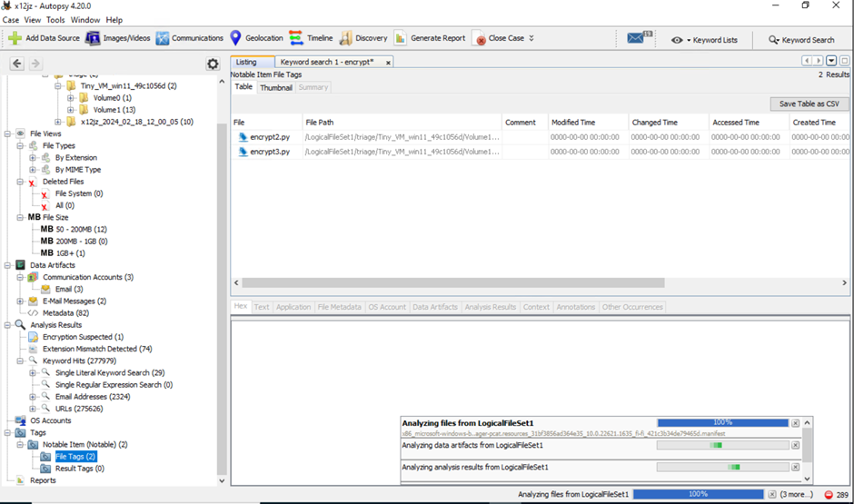854x504 pixels.
Task: Click the forward arrow in tree panel
Action: pyautogui.click(x=35, y=64)
